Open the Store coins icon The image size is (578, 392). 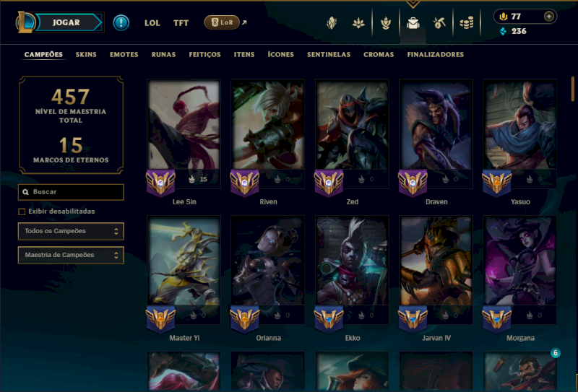[466, 23]
